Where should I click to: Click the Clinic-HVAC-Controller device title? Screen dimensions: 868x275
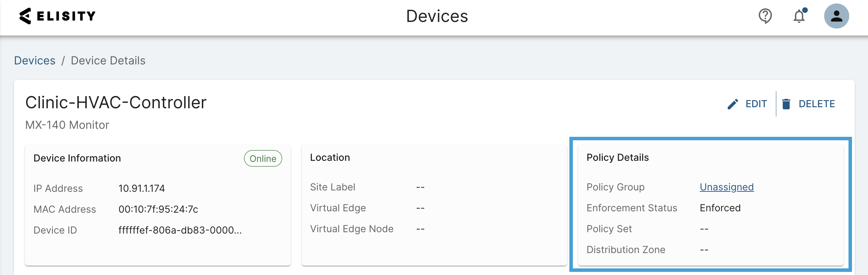116,103
